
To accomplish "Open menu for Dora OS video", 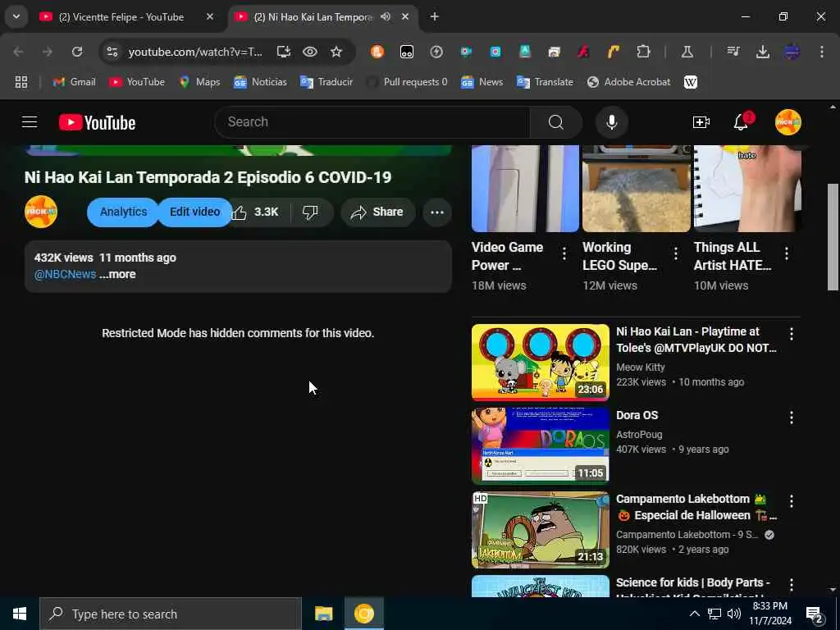I will [x=792, y=418].
